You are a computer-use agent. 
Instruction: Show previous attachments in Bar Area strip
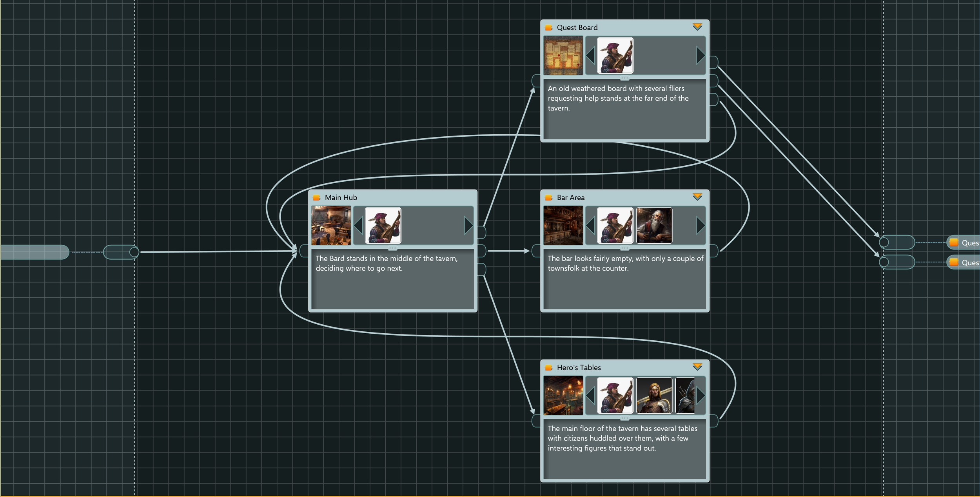tap(590, 226)
